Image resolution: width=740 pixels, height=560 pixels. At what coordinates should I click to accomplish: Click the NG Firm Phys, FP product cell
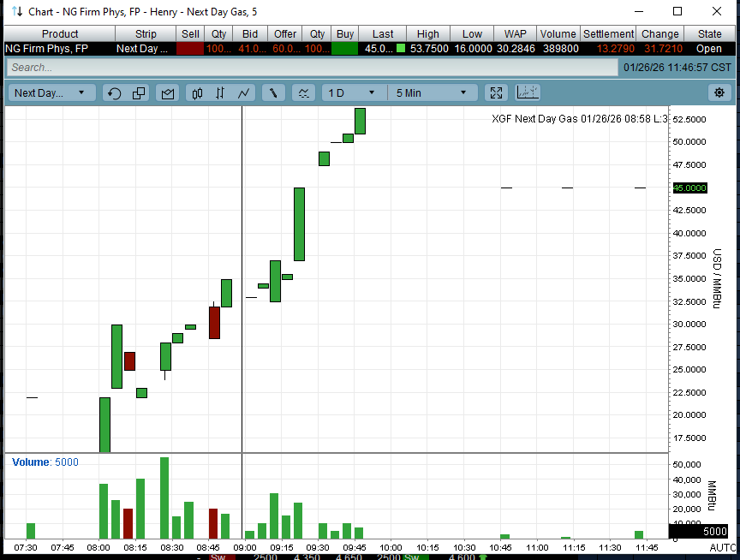[x=59, y=49]
